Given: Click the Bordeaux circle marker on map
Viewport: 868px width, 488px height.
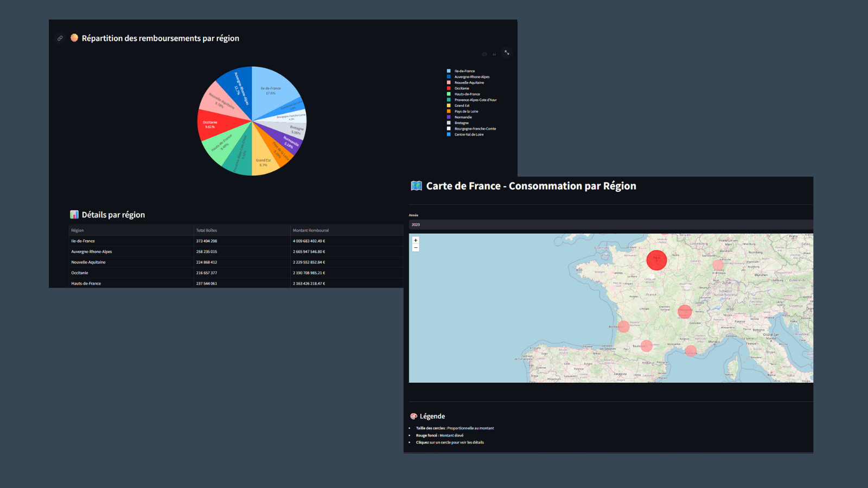Looking at the screenshot, I should [624, 326].
